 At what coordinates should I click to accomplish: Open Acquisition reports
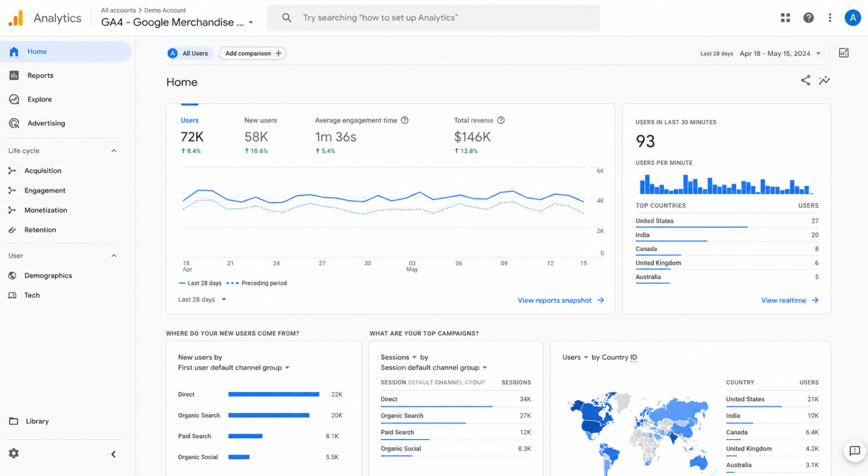(43, 171)
